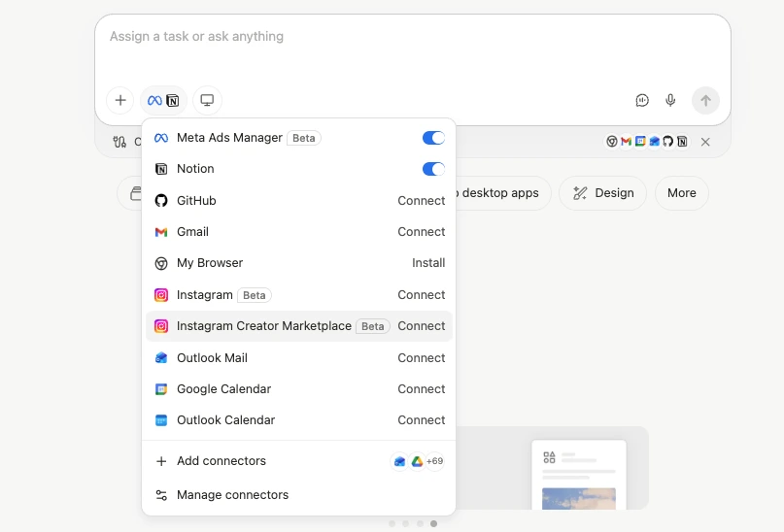Open the connectors selector with Meta and Notion icons
This screenshot has width=784, height=532.
click(163, 100)
